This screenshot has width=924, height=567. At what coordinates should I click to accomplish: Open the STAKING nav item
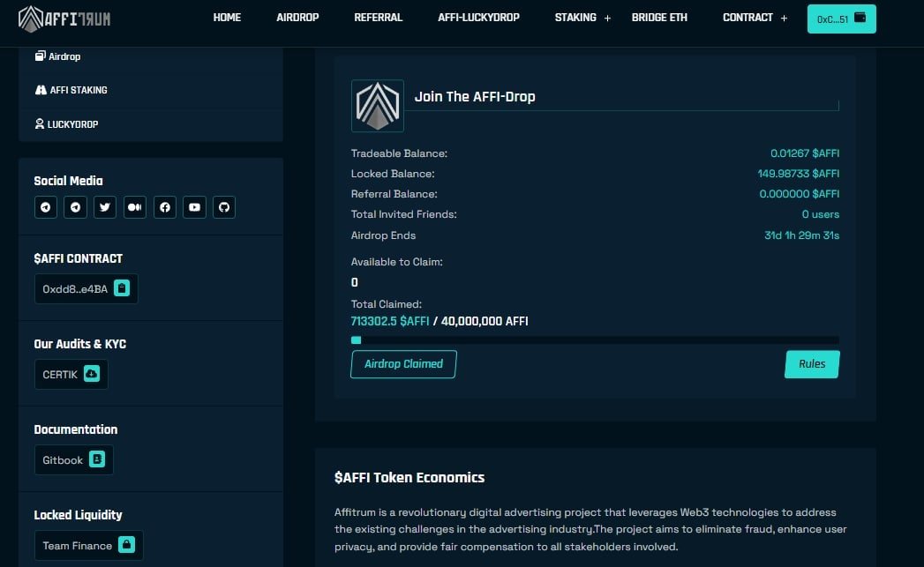(x=575, y=18)
